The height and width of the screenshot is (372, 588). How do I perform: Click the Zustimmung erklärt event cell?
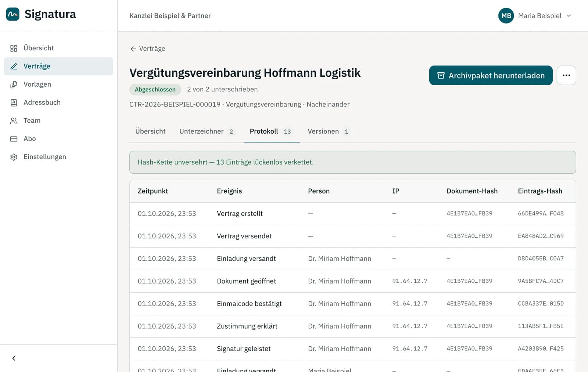247,326
